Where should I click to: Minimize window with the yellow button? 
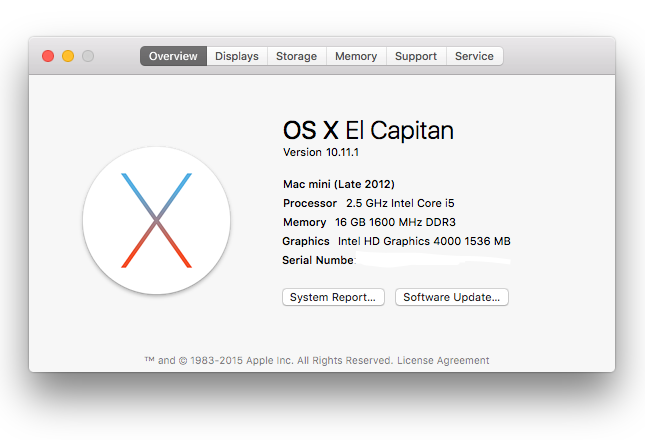68,56
